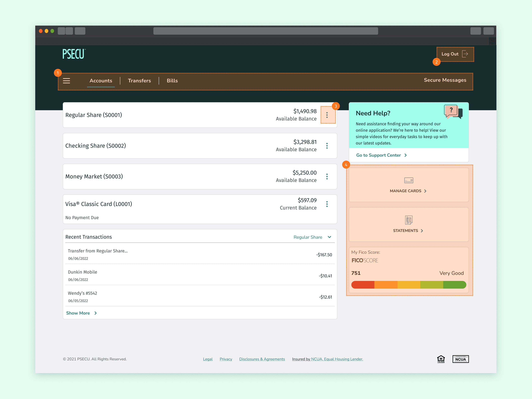The image size is (532, 399).
Task: Open MANAGE CARDS
Action: pyautogui.click(x=409, y=185)
